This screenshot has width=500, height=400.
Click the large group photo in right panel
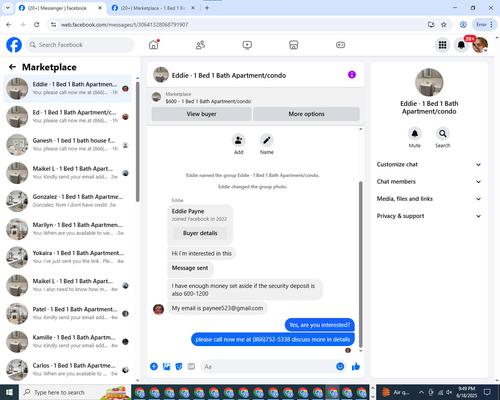[429, 82]
